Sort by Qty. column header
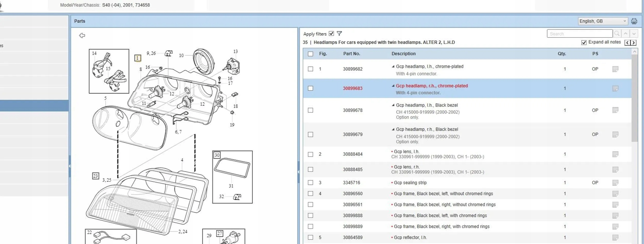 (x=562, y=54)
